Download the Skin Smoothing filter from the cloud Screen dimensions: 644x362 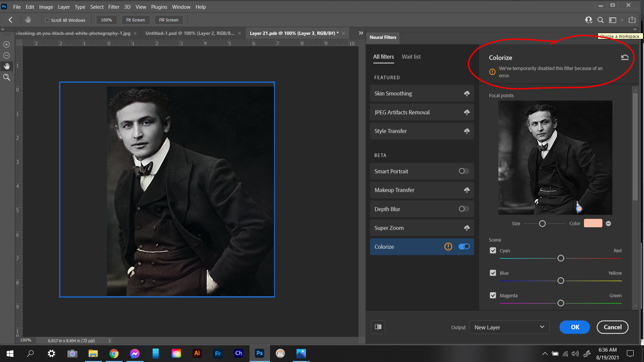click(x=467, y=94)
